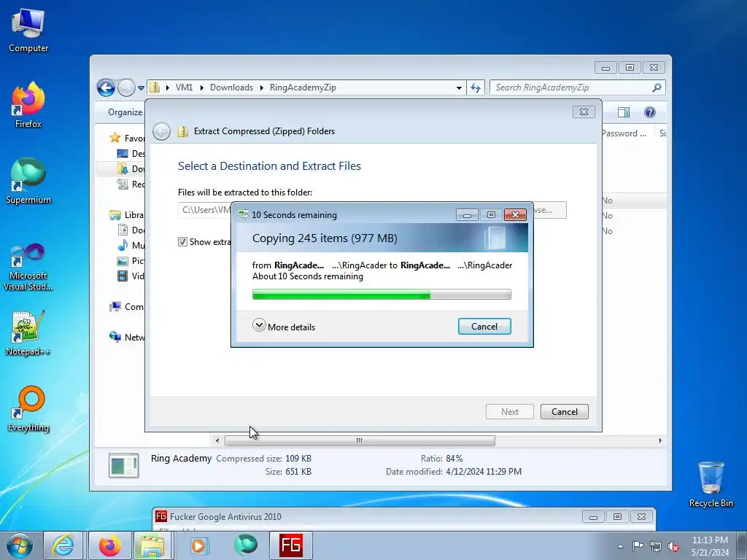This screenshot has height=560, width=747.
Task: Select Pictures library in navigation pane
Action: (x=131, y=260)
